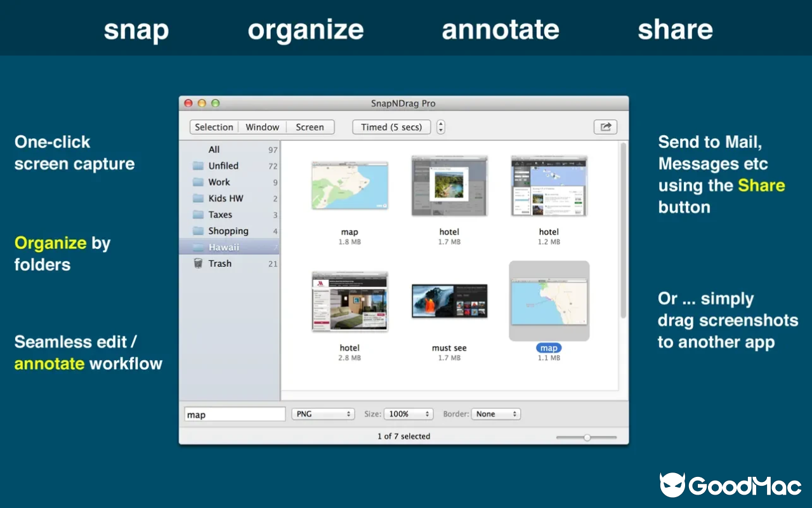This screenshot has width=812, height=508.
Task: Select the Trash bin icon in sidebar
Action: tap(198, 264)
